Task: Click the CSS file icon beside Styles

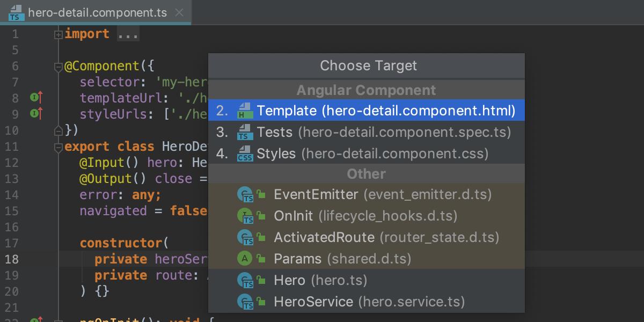Action: coord(245,153)
